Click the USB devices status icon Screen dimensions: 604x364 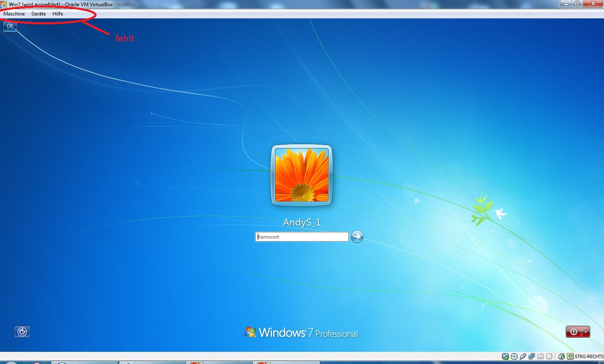(x=523, y=356)
